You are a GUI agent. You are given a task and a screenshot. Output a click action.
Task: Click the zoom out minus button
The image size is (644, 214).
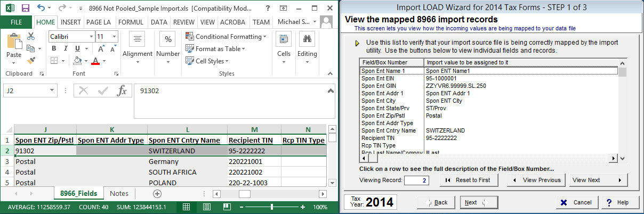241,207
